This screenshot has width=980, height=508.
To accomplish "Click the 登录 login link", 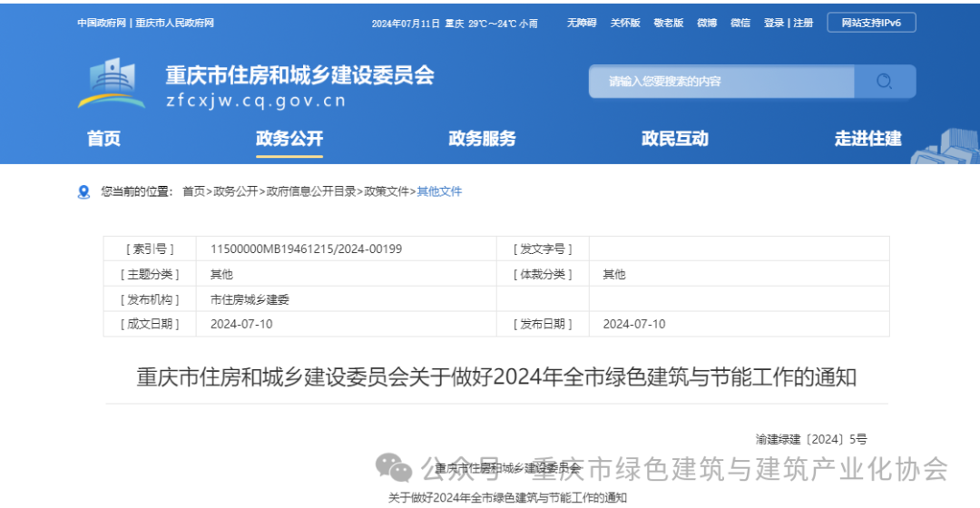I will (x=773, y=23).
